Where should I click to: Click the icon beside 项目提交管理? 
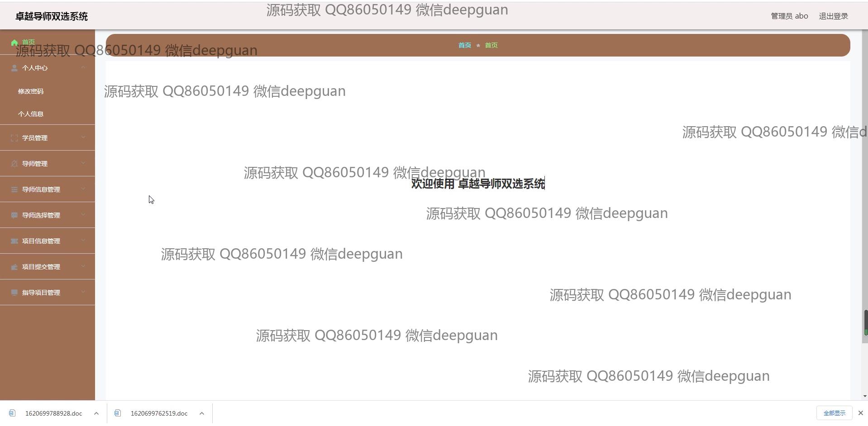click(x=14, y=267)
